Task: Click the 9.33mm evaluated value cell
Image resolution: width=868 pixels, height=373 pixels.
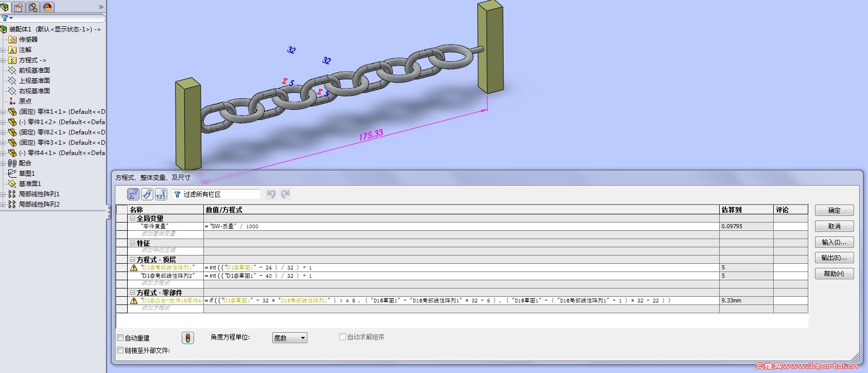Action: [x=747, y=300]
